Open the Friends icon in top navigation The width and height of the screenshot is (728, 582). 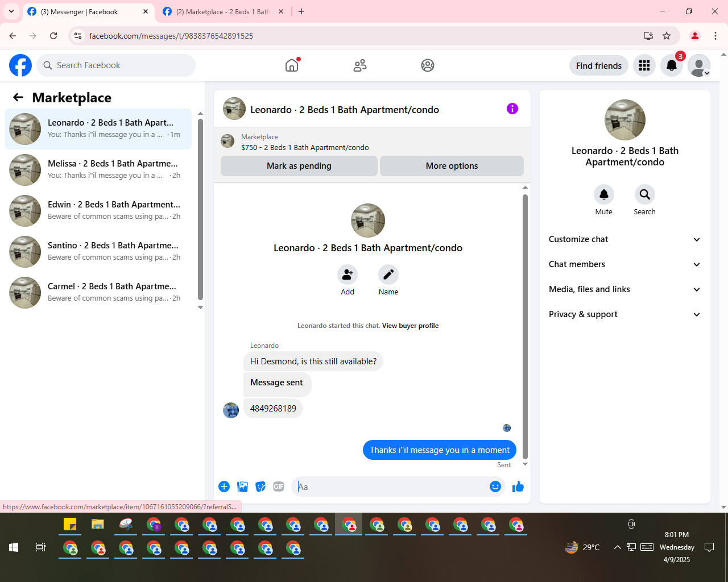coord(360,65)
